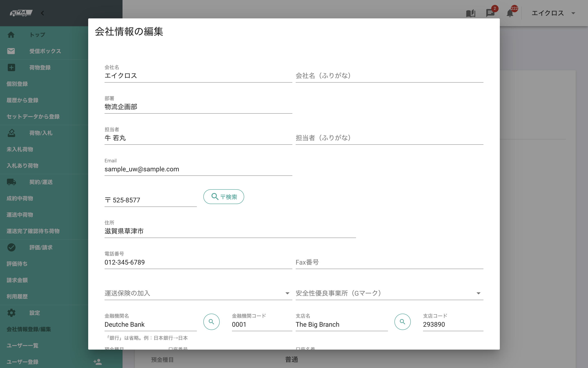The width and height of the screenshot is (588, 368).
Task: Click the truck icon beside 契約/運送
Action: 11,182
